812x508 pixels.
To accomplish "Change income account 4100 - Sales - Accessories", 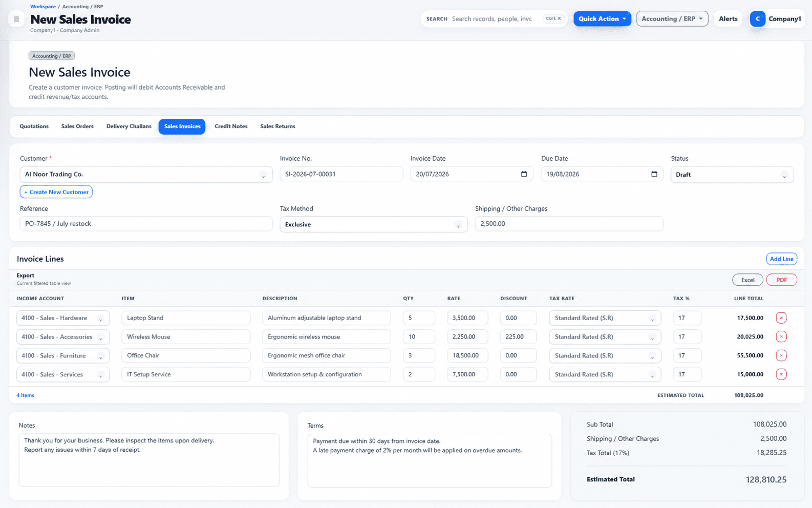I will pyautogui.click(x=63, y=337).
